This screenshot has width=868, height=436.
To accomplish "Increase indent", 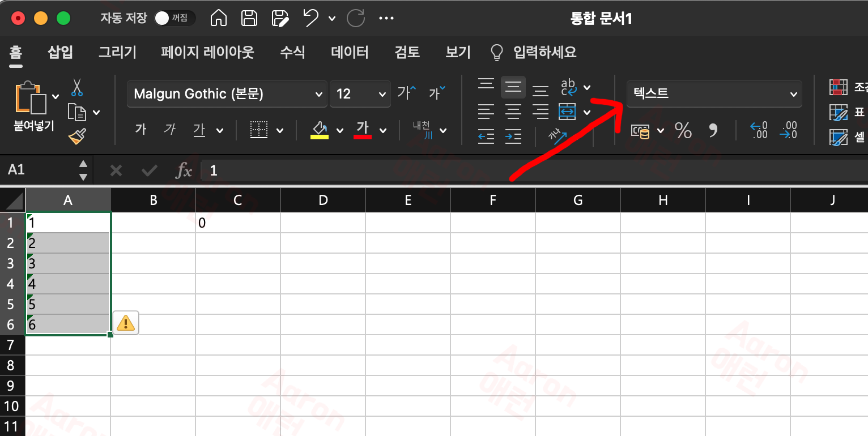I will [513, 136].
